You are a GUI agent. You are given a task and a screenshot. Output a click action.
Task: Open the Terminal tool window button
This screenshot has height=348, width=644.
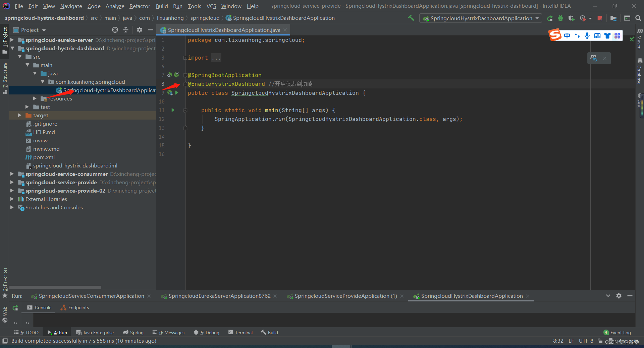(x=240, y=333)
